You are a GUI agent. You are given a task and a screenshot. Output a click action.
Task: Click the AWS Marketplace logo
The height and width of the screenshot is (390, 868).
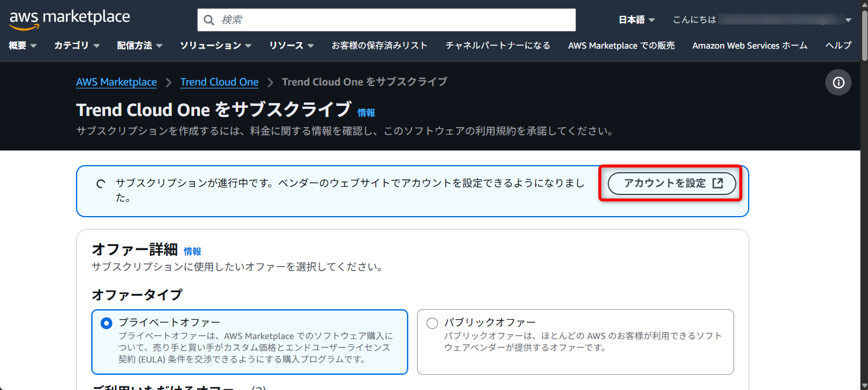click(70, 19)
